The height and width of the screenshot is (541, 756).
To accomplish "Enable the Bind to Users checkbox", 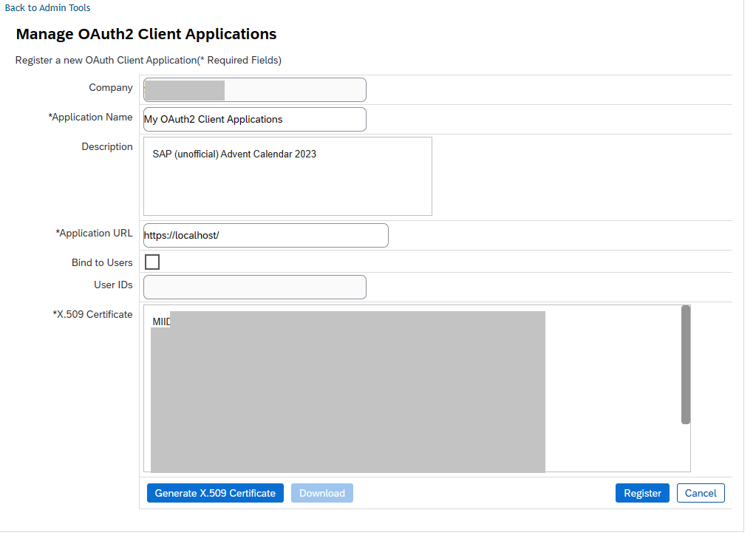I will click(x=152, y=262).
